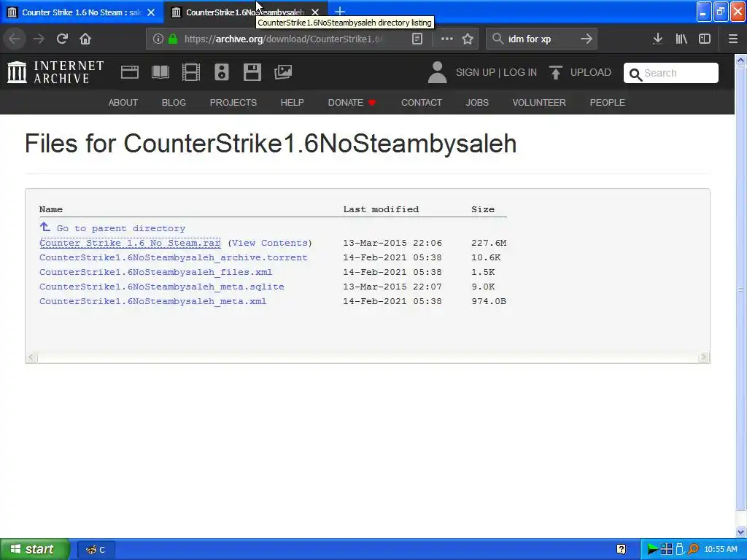Open the JOBS menu item
This screenshot has width=747, height=560.
[x=477, y=102]
